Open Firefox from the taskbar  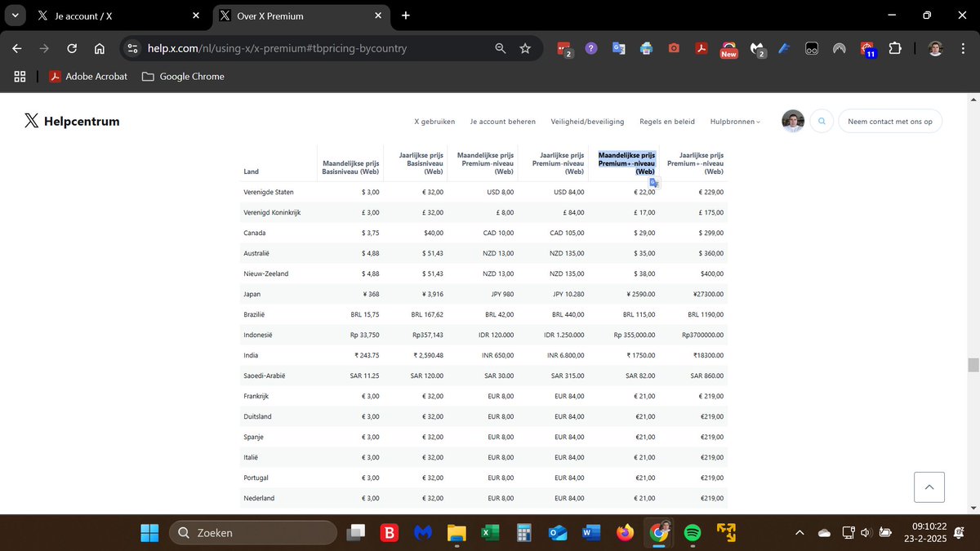(625, 532)
